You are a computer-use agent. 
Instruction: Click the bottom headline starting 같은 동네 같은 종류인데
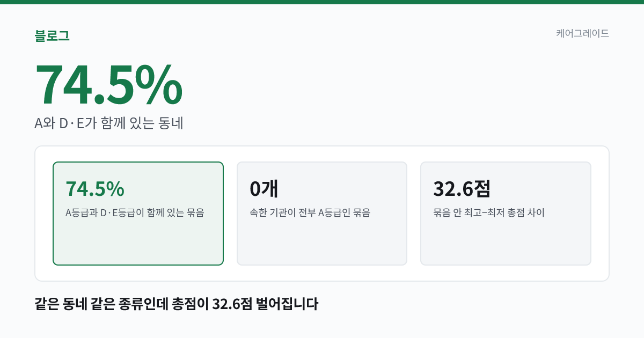(177, 304)
